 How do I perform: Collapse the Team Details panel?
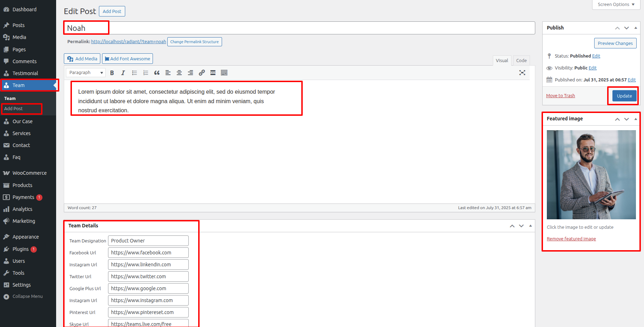click(530, 226)
